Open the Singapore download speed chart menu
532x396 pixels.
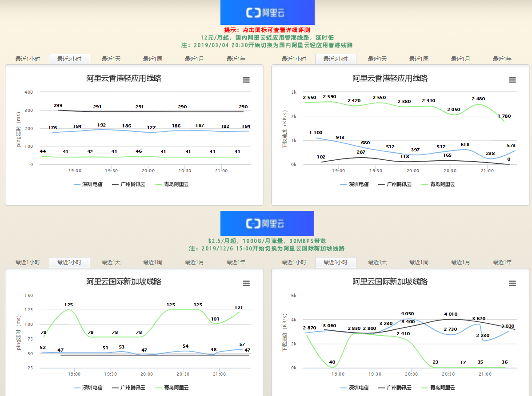[512, 283]
